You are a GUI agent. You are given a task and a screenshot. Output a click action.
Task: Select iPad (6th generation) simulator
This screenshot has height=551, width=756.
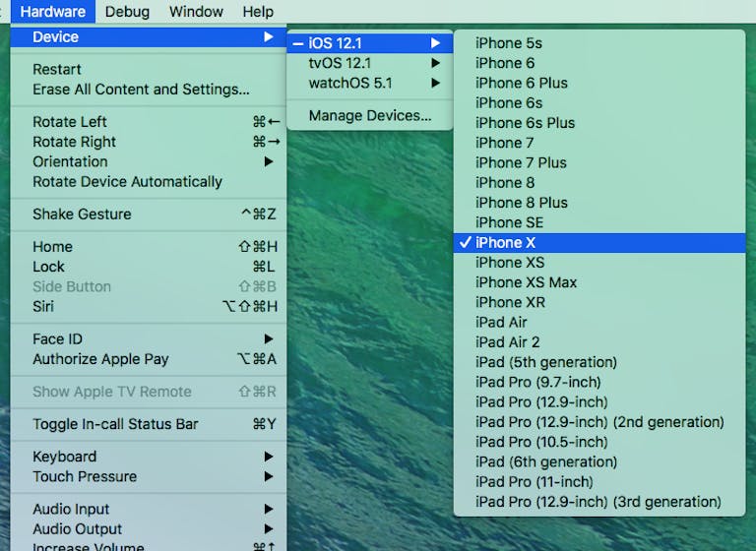(599, 462)
